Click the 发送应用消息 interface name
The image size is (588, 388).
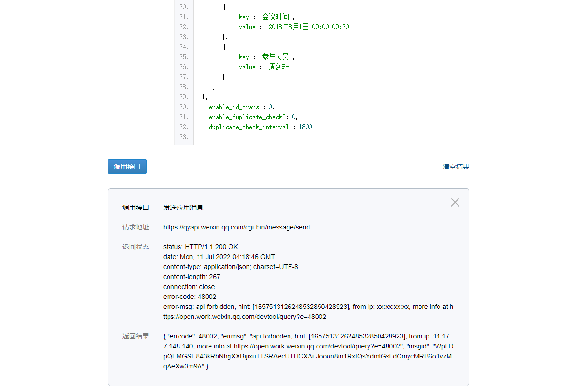click(183, 208)
